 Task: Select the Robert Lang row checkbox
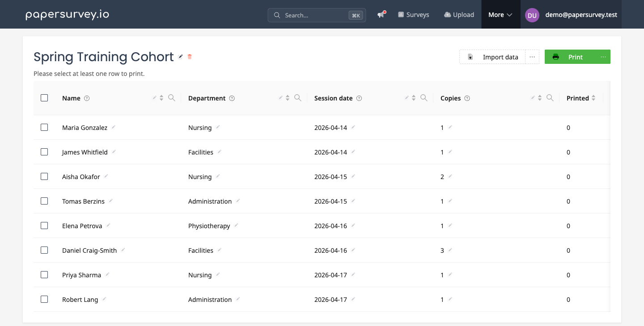(x=44, y=299)
